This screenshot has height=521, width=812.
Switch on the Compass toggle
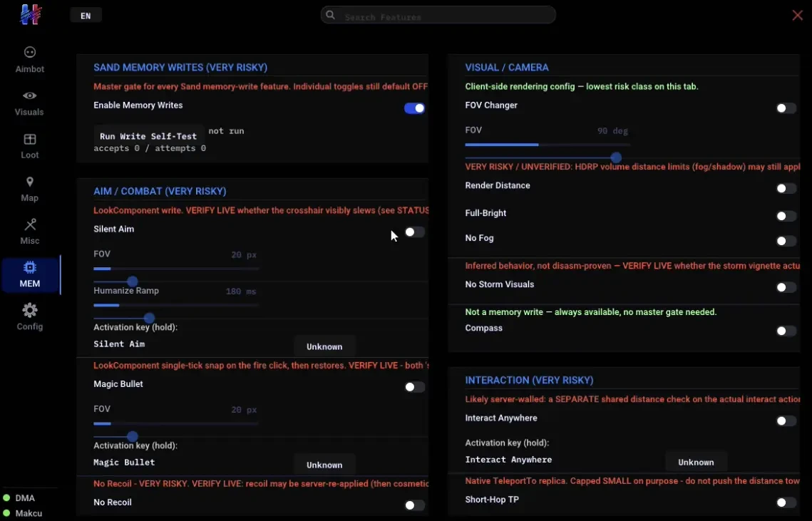click(x=786, y=331)
